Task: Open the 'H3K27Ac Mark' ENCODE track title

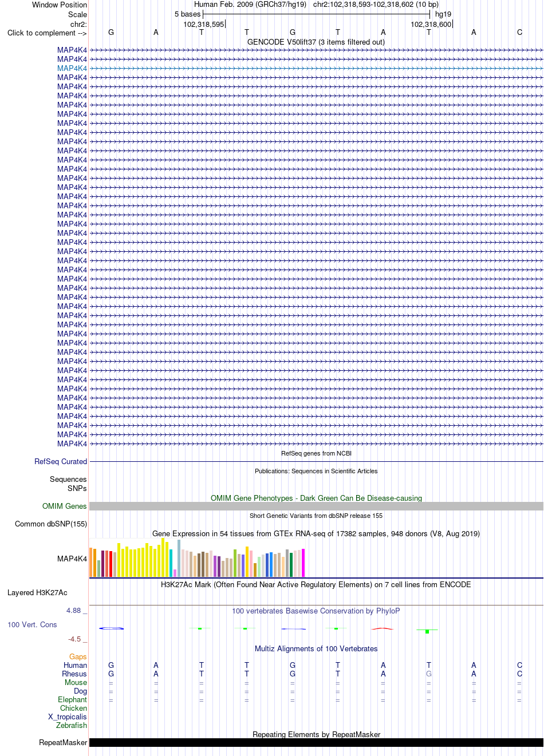Action: pyautogui.click(x=316, y=584)
